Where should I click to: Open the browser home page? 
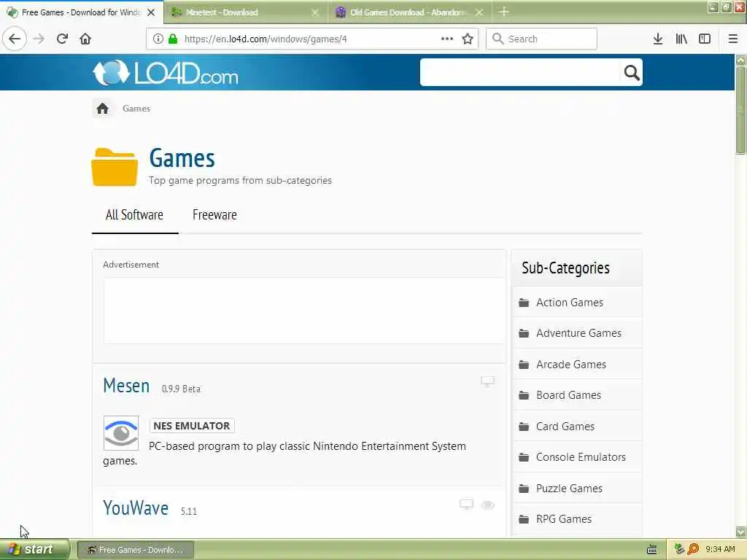coord(85,39)
